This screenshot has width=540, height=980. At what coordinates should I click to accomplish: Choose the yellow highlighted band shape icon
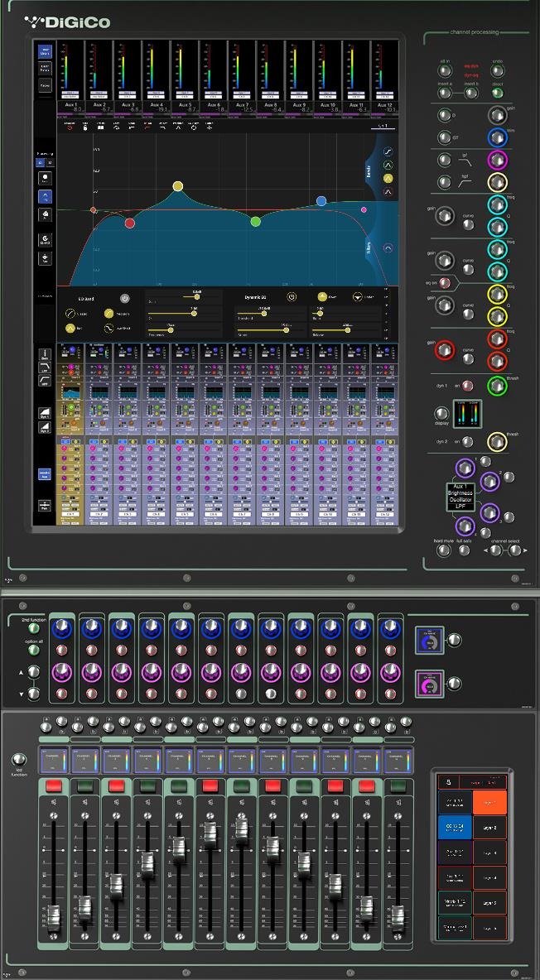[x=388, y=179]
